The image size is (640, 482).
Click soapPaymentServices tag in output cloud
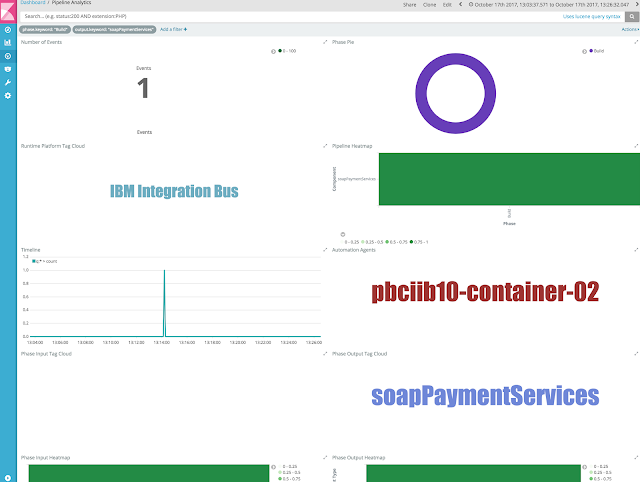[485, 395]
